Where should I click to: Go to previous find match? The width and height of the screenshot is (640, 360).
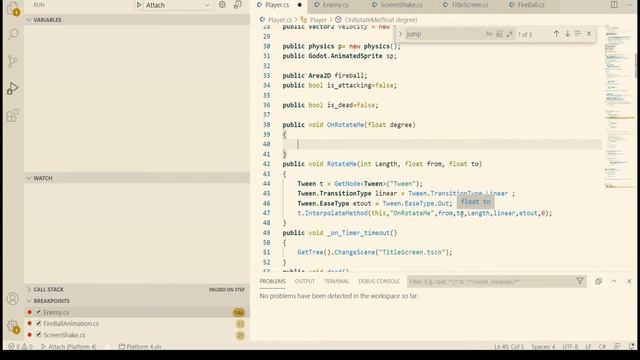tap(556, 34)
